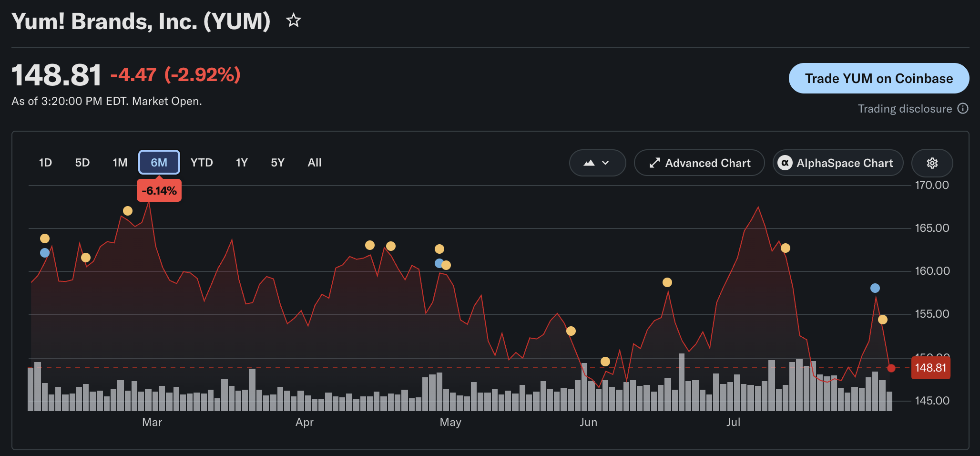
Task: Click the blue event marker at the late-July spike
Action: pyautogui.click(x=875, y=288)
